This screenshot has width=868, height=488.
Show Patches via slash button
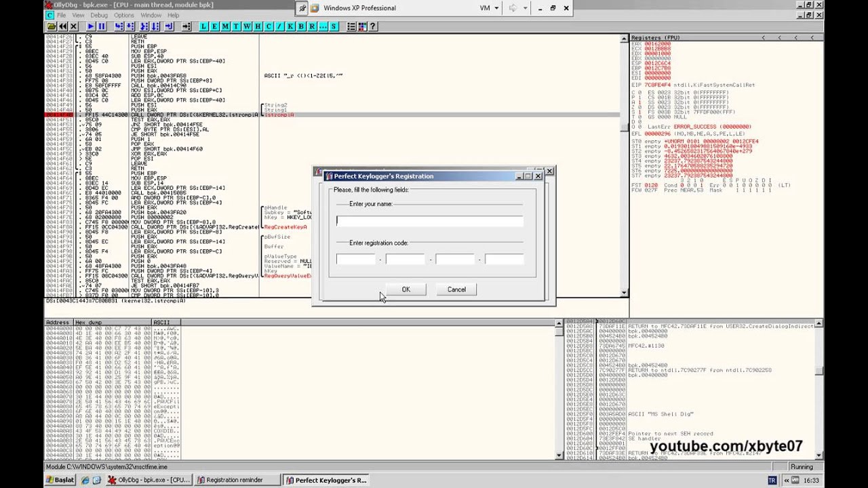tap(279, 26)
